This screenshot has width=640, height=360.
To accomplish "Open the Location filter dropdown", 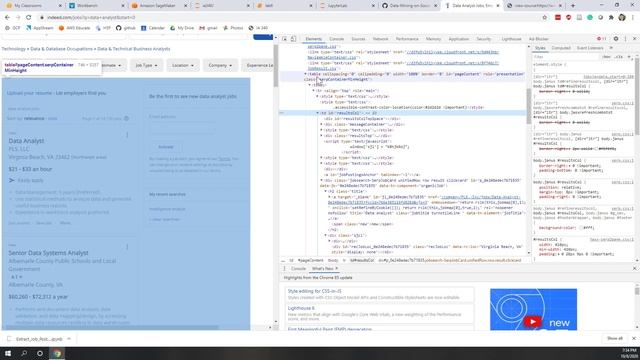I will click(182, 65).
